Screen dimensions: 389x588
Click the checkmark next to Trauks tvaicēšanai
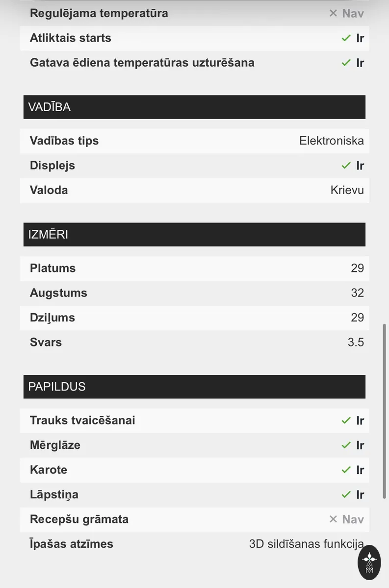tap(346, 420)
